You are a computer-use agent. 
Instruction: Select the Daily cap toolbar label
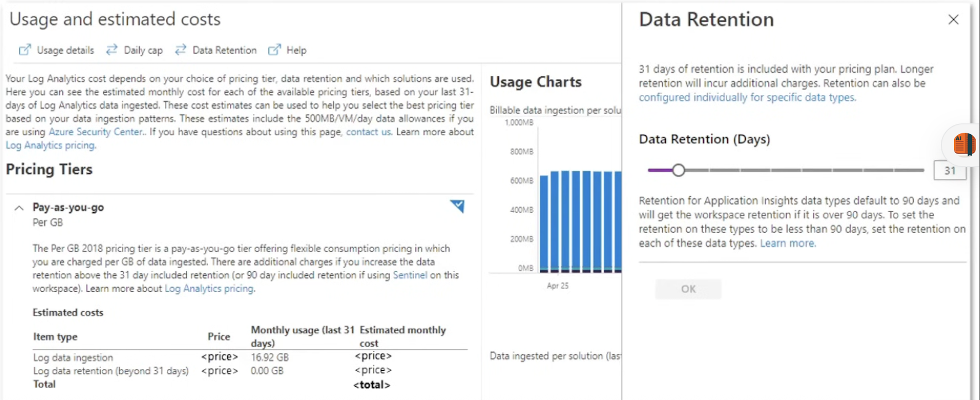point(143,50)
